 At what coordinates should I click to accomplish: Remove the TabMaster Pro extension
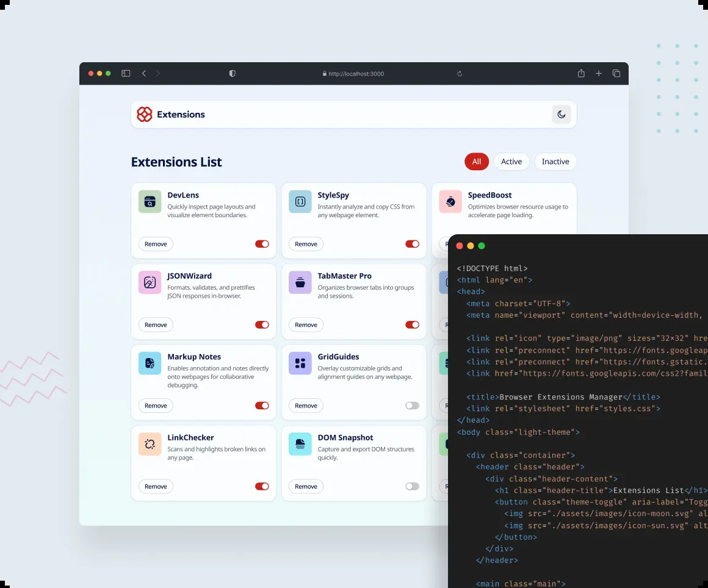tap(306, 325)
